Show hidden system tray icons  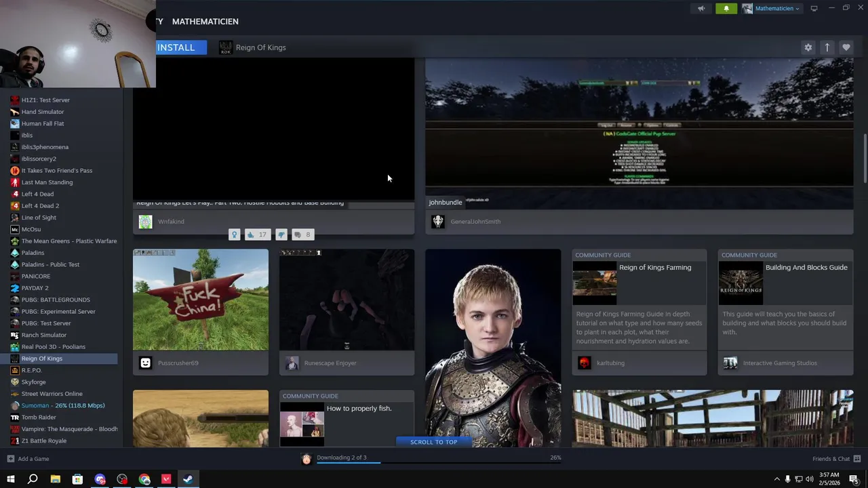(776, 479)
